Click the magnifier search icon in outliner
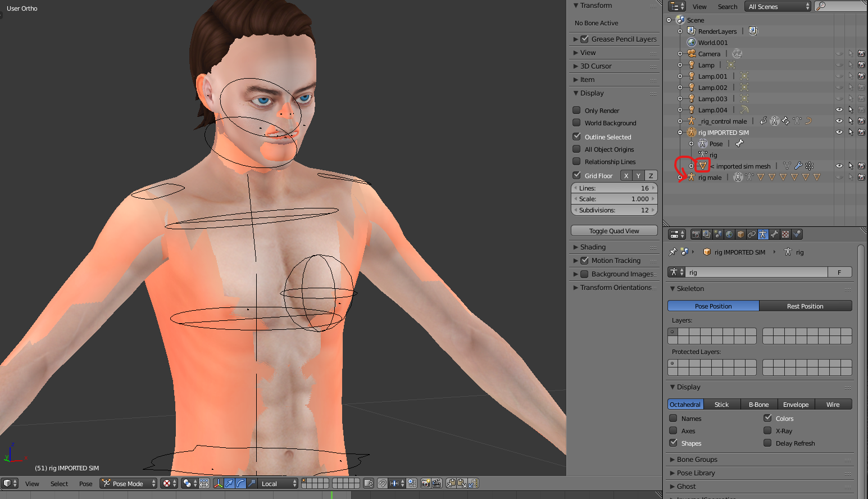 821,6
